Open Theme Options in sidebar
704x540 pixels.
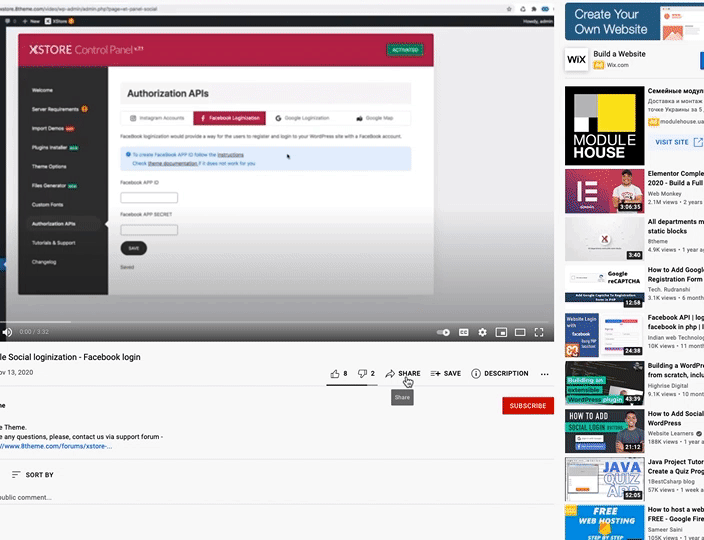click(x=49, y=167)
